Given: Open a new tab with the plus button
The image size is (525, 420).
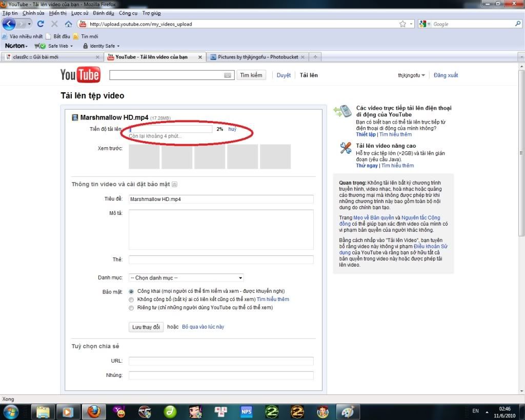Looking at the screenshot, I should click(x=315, y=57).
